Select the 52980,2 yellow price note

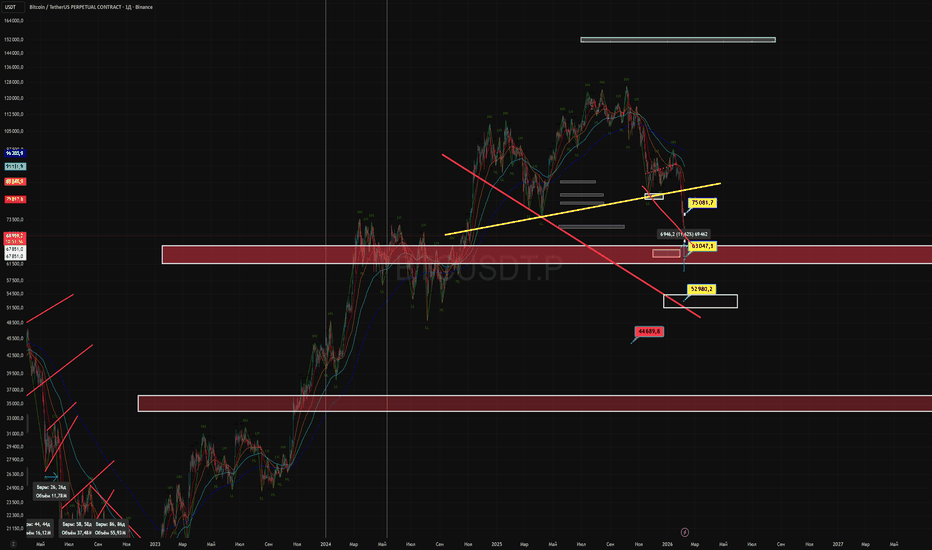[701, 289]
